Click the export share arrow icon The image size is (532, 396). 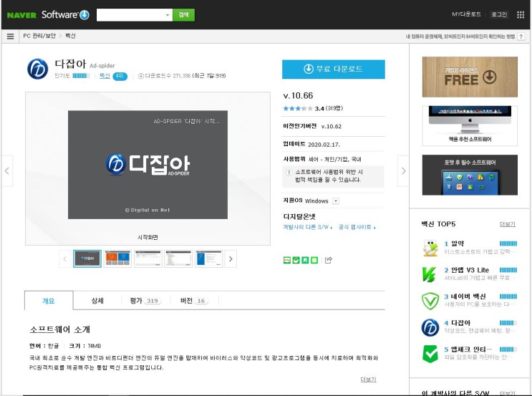[x=329, y=260]
